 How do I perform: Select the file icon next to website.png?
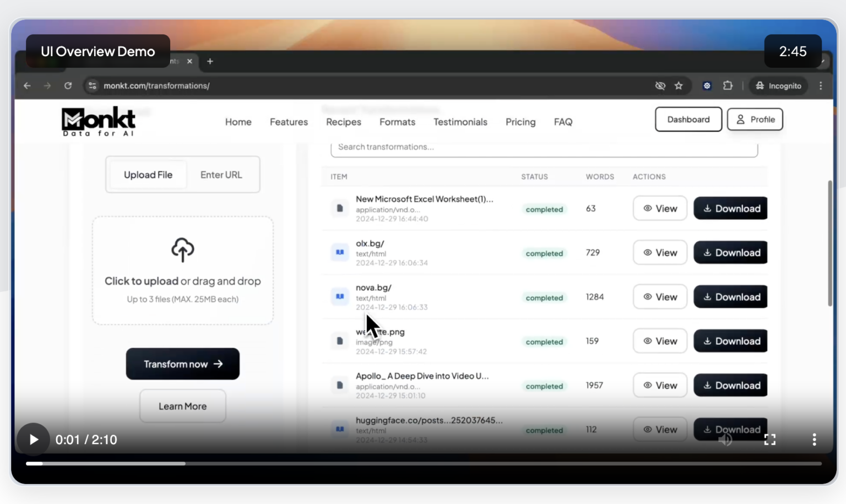pyautogui.click(x=339, y=340)
